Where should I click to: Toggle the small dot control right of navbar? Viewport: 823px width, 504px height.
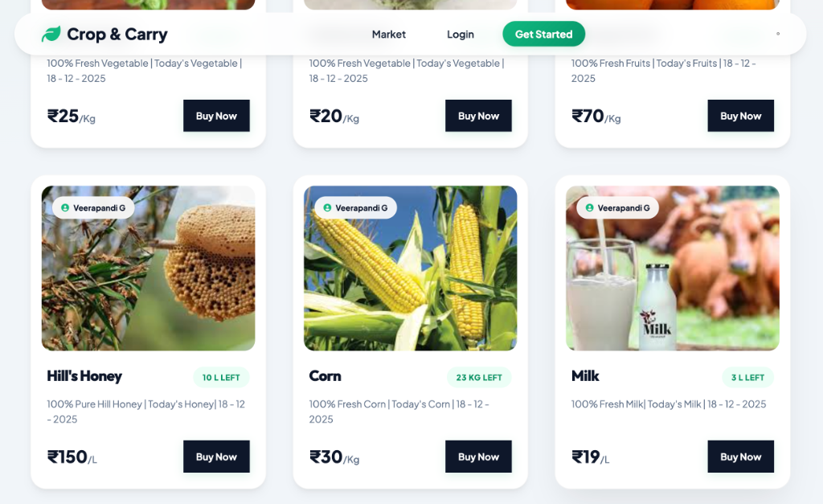click(776, 35)
